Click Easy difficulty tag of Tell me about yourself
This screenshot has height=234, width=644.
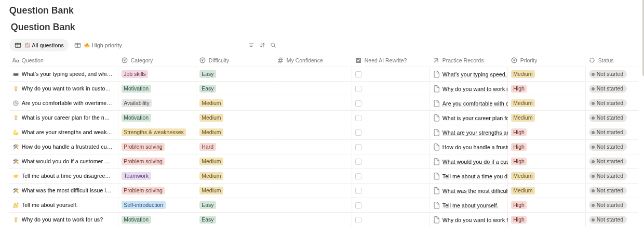[208, 205]
